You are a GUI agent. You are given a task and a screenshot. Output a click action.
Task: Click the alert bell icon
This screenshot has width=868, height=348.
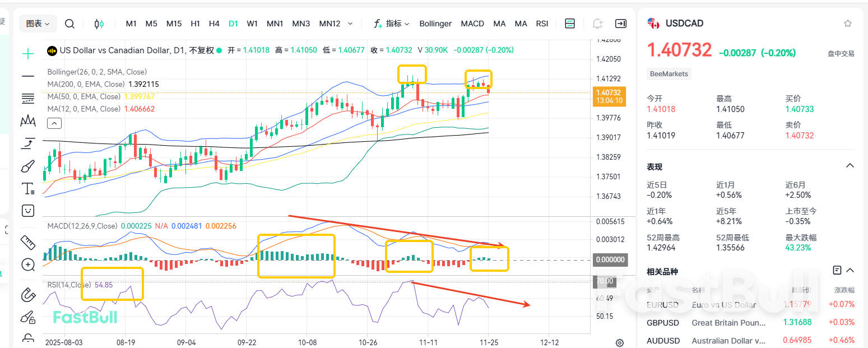pyautogui.click(x=597, y=24)
